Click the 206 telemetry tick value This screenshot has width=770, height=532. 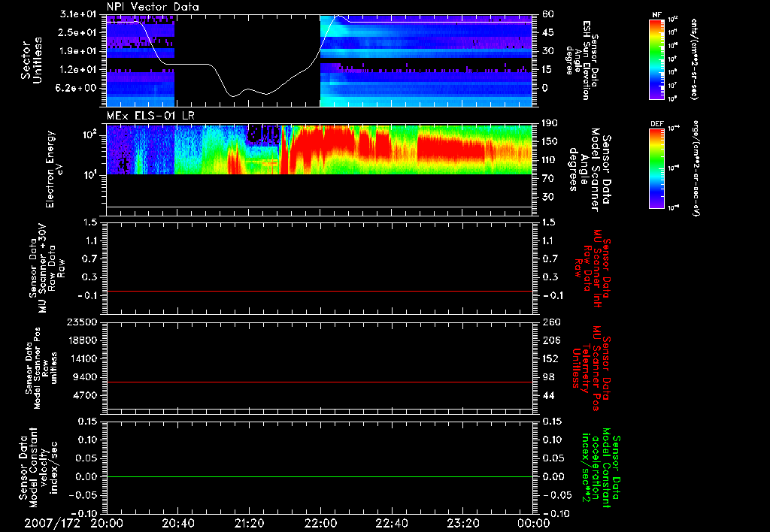point(550,340)
